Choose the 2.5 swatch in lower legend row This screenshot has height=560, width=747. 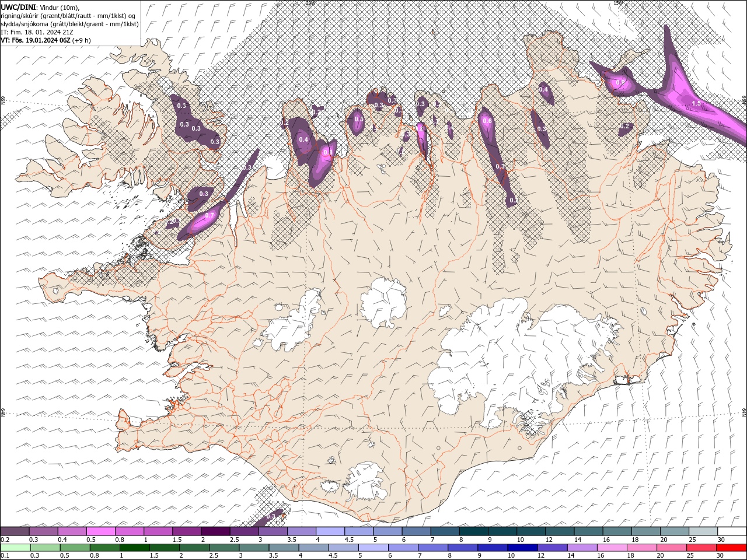225,548
